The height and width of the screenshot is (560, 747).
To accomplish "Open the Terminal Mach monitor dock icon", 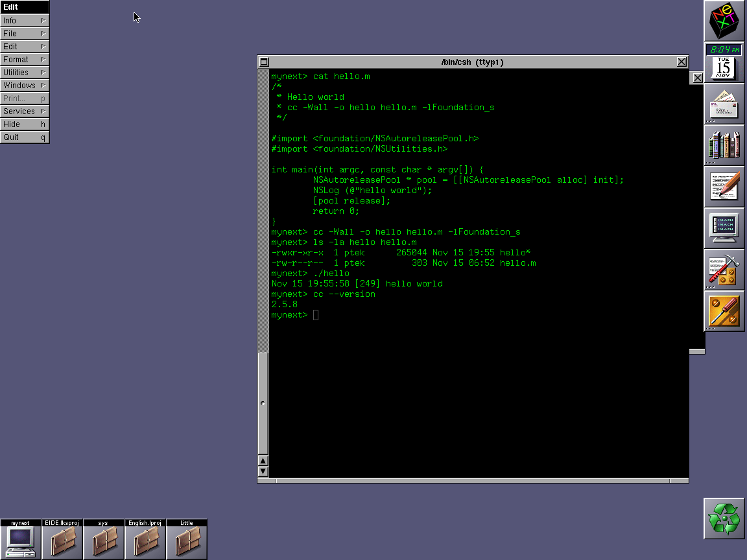I will pyautogui.click(x=724, y=228).
